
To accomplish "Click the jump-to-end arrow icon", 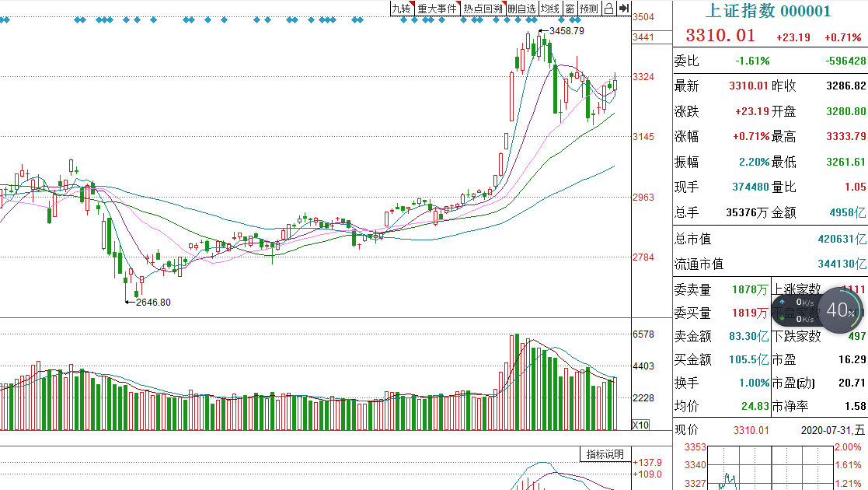I will (624, 9).
